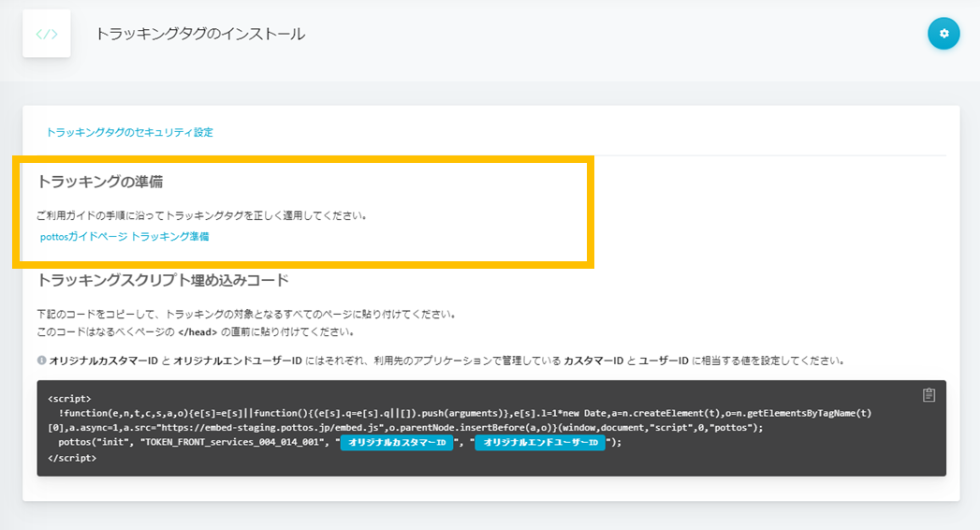Viewport: 980px width, 530px height.
Task: Click the トラッキングスクリプト埋め込みコード heading
Action: [163, 280]
